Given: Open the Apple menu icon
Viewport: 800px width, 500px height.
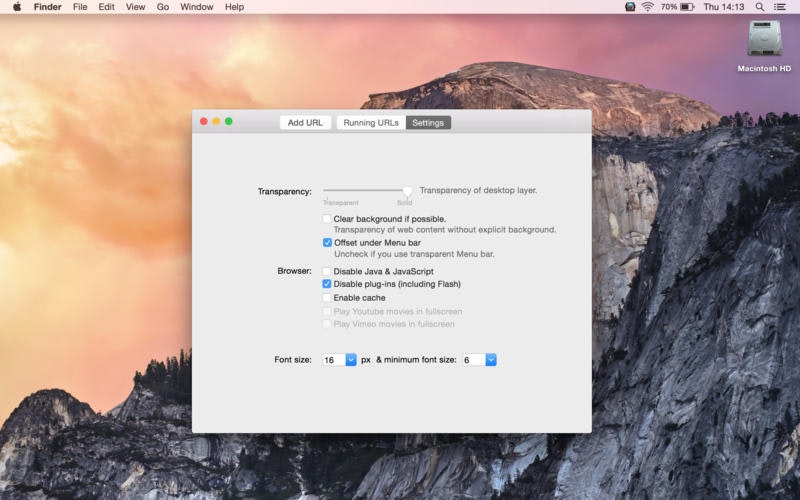Looking at the screenshot, I should click(17, 7).
